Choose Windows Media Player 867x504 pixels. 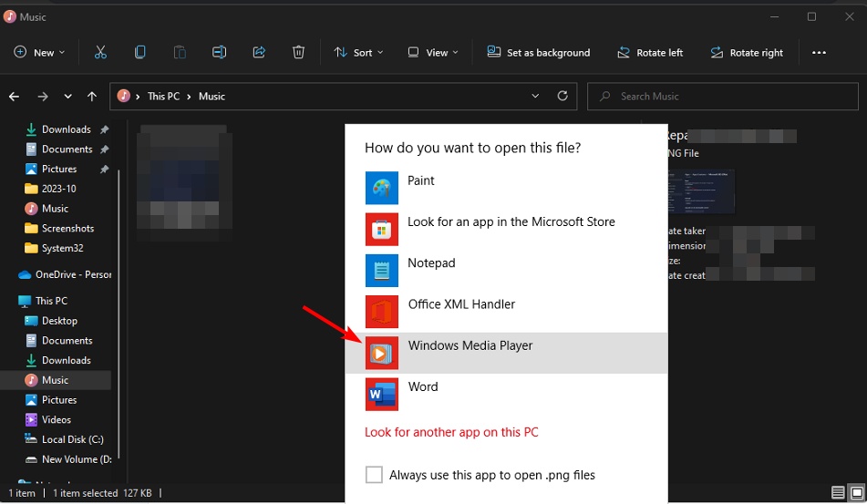pos(506,353)
